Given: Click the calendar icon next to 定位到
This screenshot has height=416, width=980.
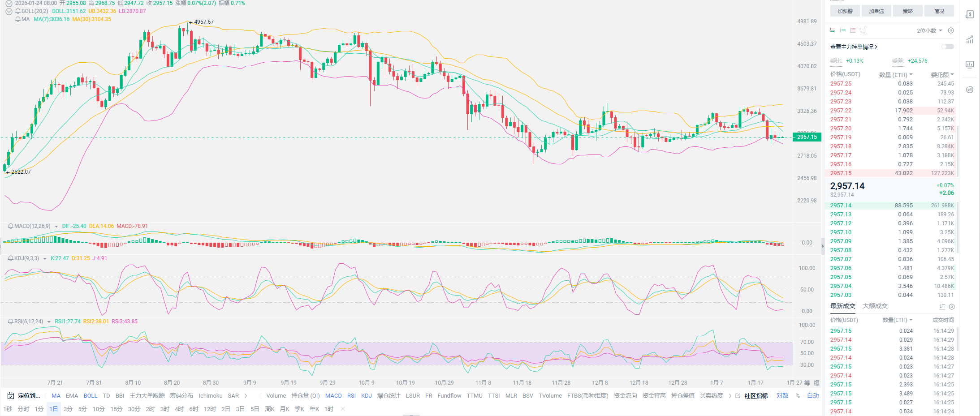Looking at the screenshot, I should tap(11, 396).
